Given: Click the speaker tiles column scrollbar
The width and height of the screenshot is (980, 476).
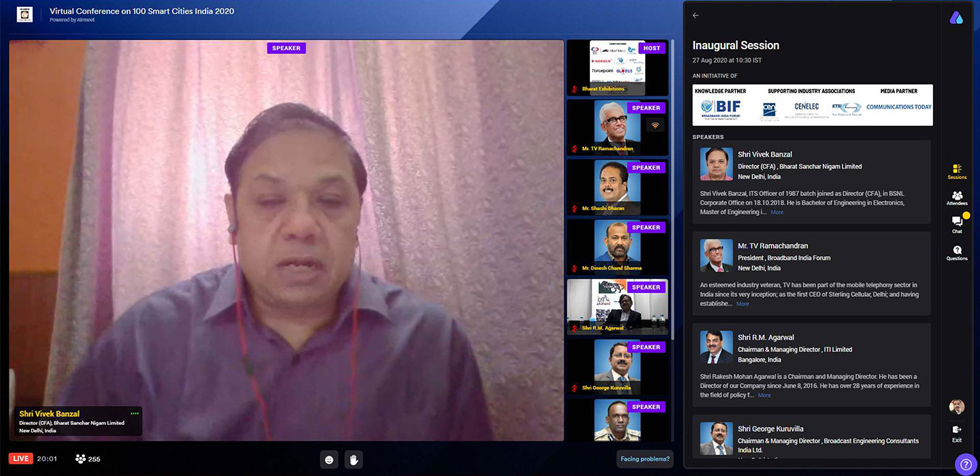Looking at the screenshot, I should coord(672,191).
